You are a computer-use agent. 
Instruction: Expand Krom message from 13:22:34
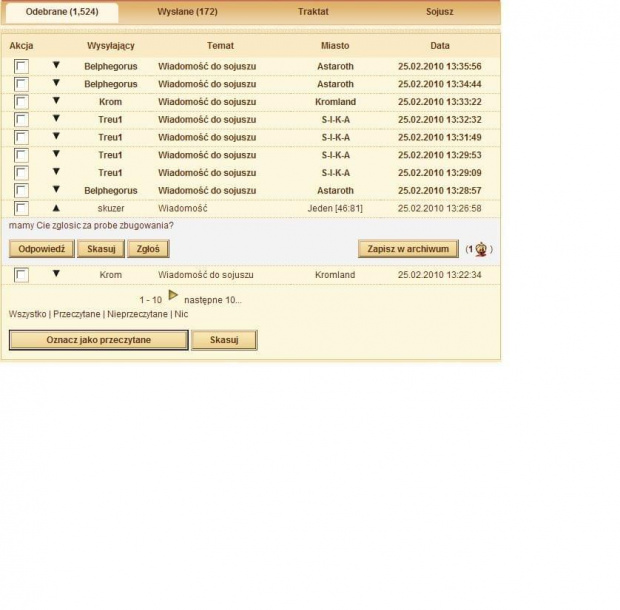56,274
